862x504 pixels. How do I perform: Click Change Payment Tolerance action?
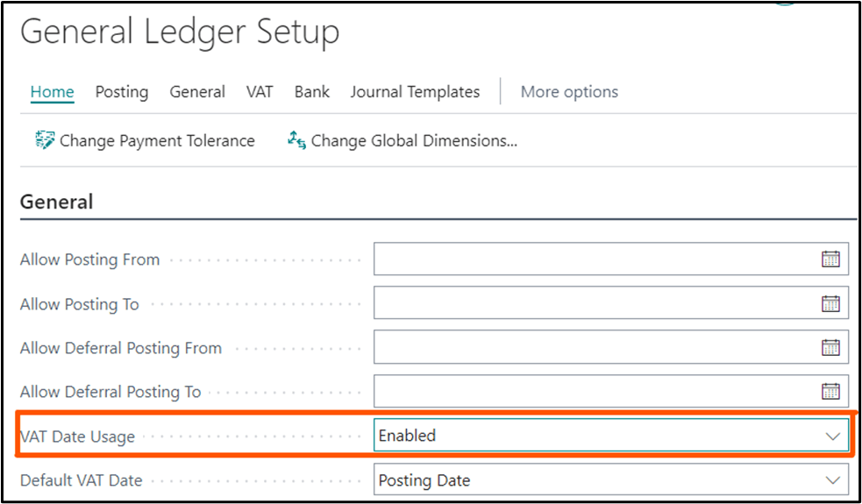pos(157,140)
